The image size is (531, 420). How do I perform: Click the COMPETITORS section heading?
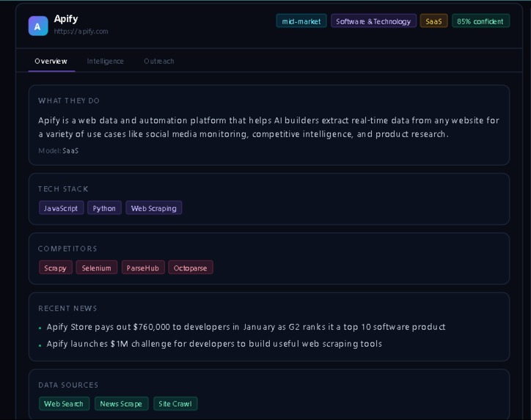[67, 248]
